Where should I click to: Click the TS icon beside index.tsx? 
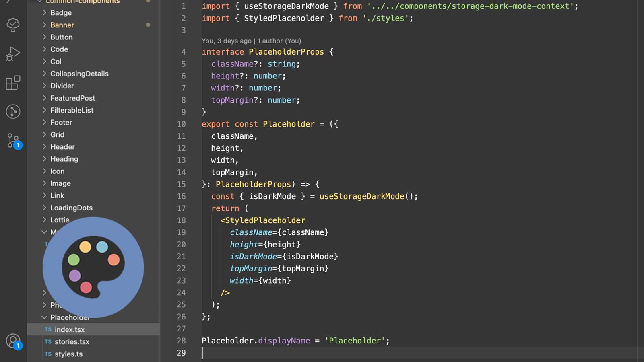[48, 329]
